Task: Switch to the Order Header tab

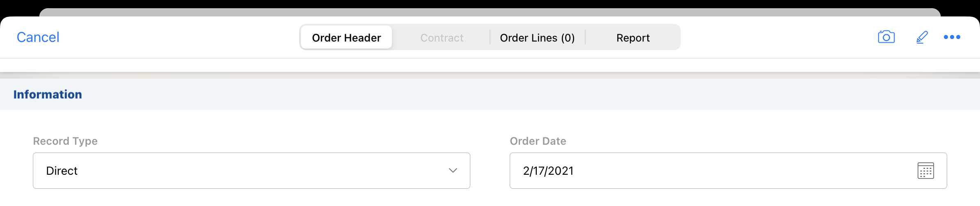Action: 346,38
